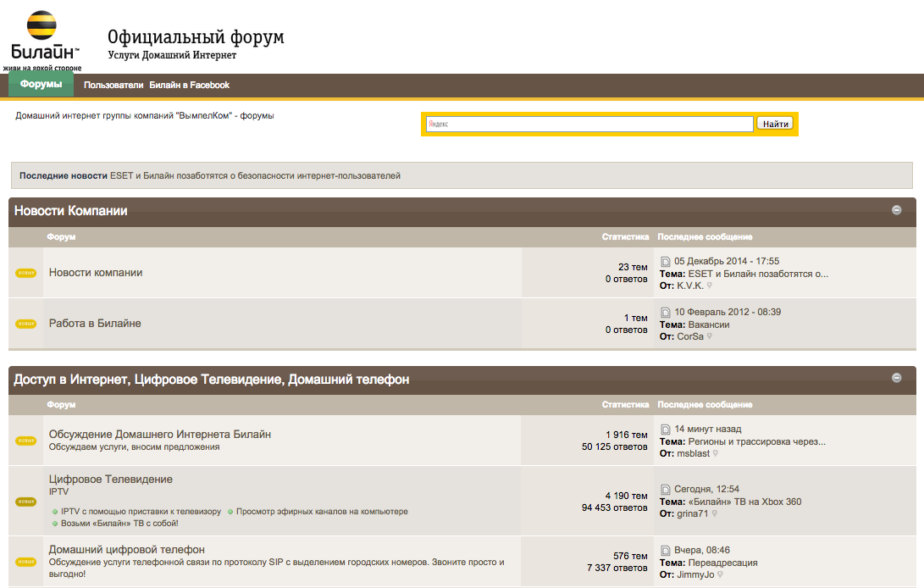The image size is (924, 588).
Task: Click the Найти search button
Action: (775, 124)
